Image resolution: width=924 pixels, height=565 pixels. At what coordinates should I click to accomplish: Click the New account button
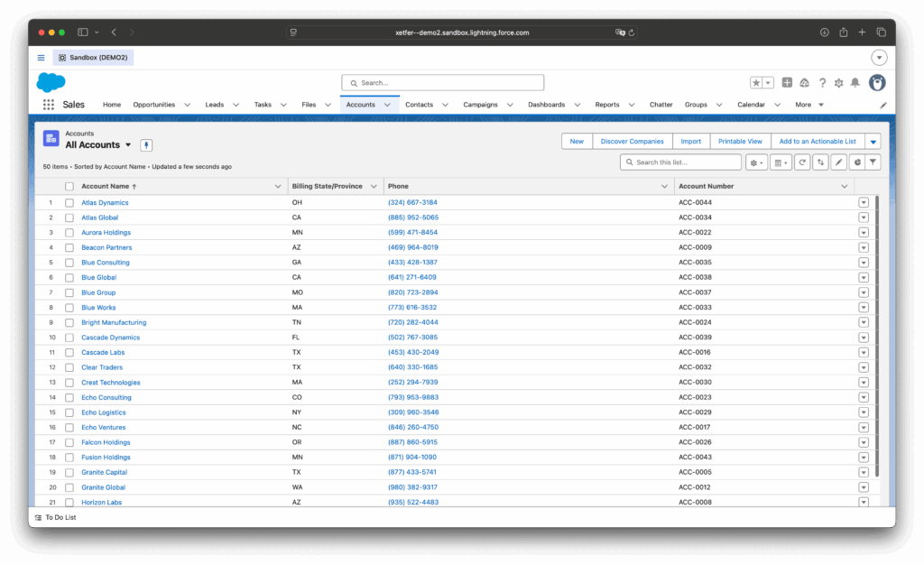tap(577, 142)
